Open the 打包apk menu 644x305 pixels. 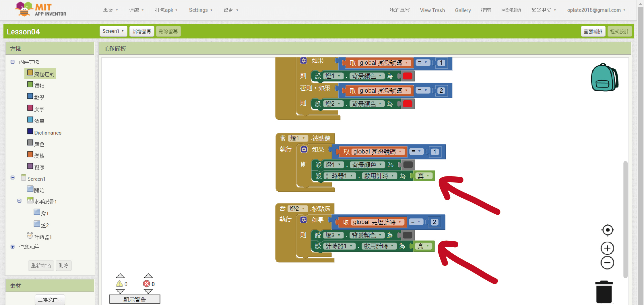point(166,10)
